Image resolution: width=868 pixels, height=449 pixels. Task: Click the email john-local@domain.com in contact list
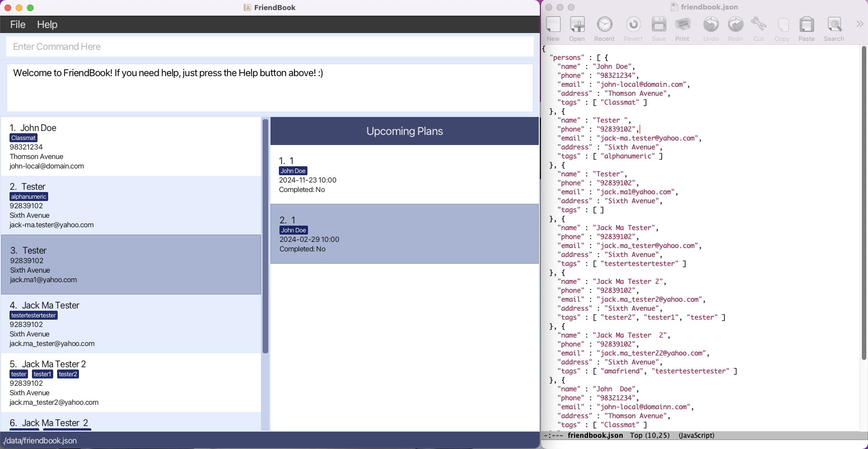(x=46, y=166)
